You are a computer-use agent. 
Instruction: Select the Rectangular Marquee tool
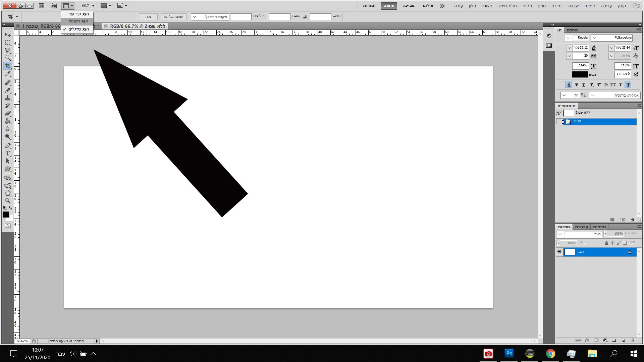tap(8, 43)
